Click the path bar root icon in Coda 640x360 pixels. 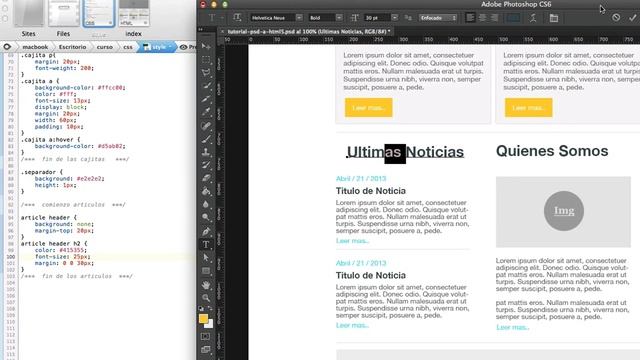pyautogui.click(x=7, y=47)
